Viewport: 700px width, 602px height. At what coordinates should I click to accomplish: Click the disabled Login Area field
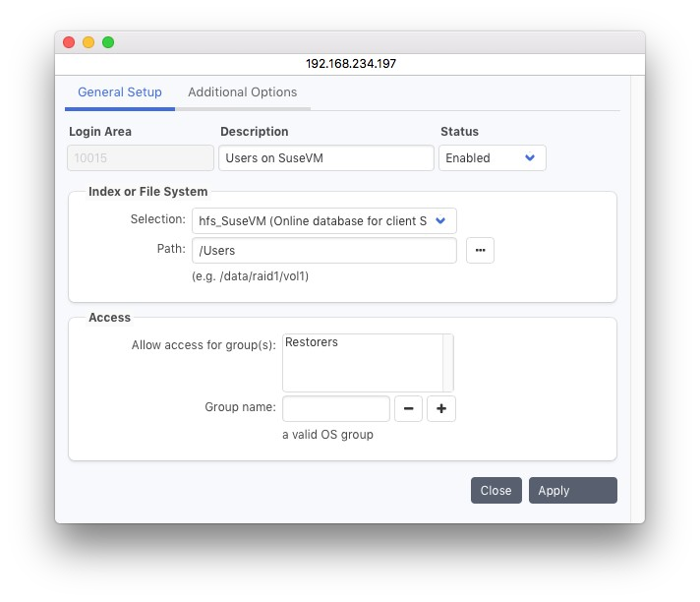point(141,158)
